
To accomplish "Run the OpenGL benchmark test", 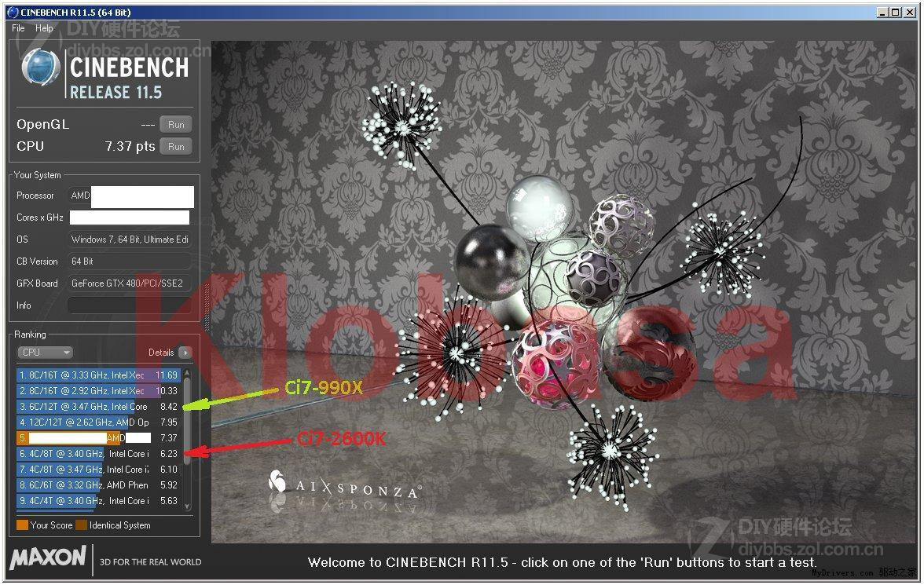I will tap(176, 124).
